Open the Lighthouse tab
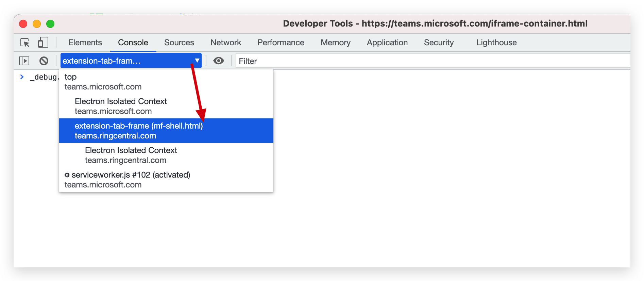Screen dimensions: 644x281 (x=496, y=43)
